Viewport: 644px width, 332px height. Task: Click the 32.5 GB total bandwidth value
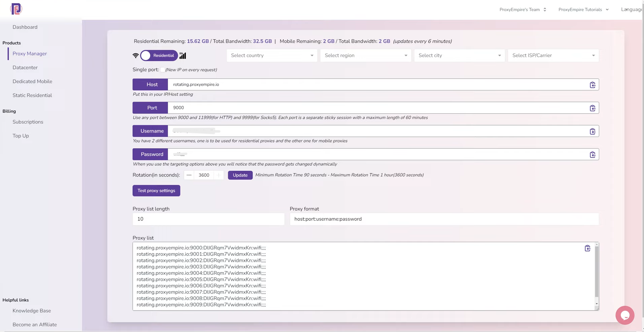262,41
